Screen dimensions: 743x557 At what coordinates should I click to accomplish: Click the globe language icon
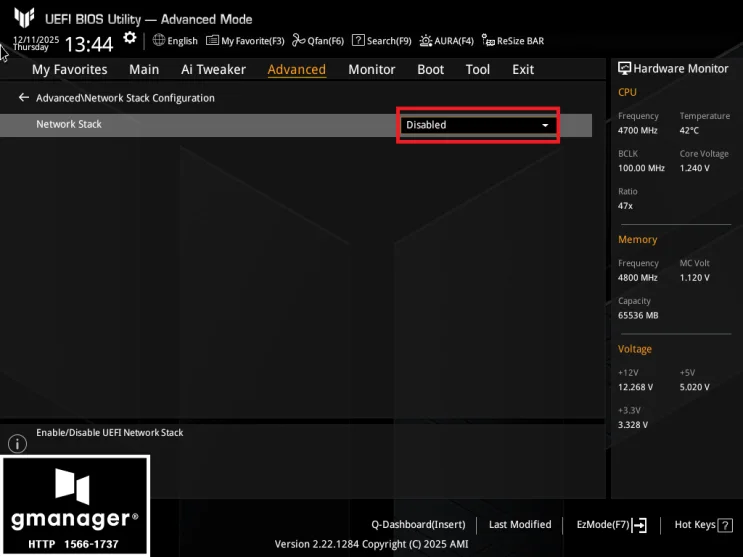coord(159,40)
